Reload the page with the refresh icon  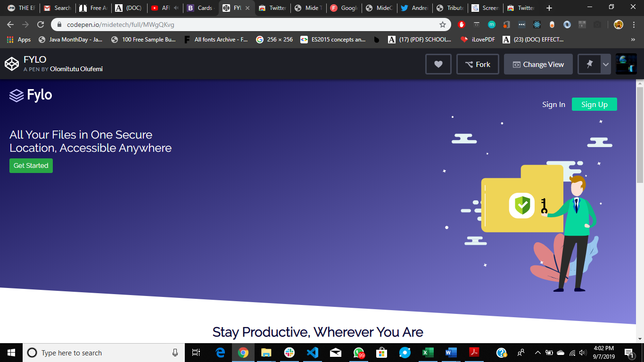click(41, 25)
